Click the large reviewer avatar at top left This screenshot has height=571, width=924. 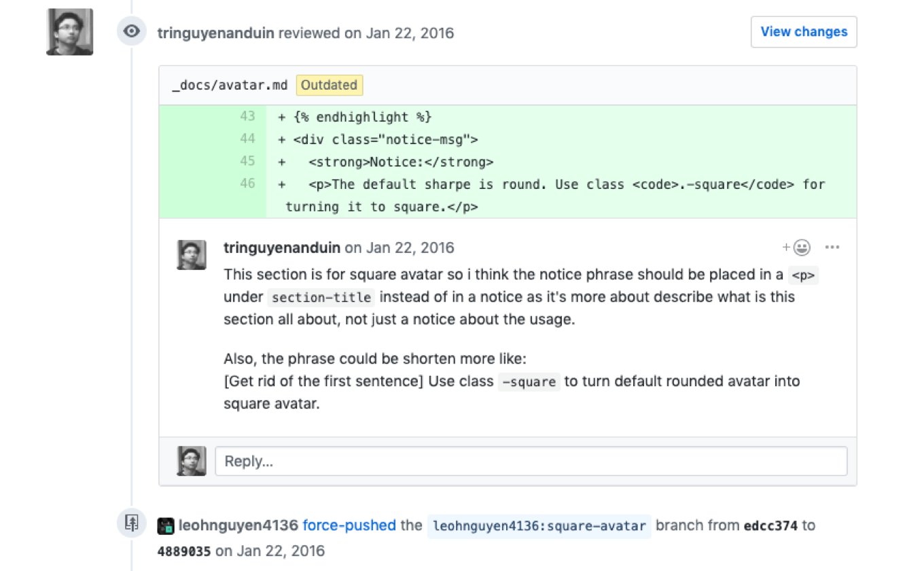point(70,32)
